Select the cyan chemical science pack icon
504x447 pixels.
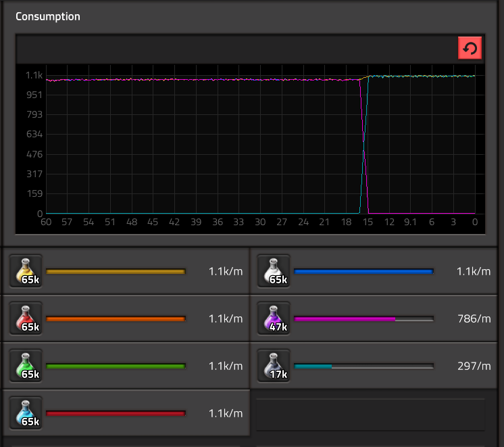coord(26,413)
